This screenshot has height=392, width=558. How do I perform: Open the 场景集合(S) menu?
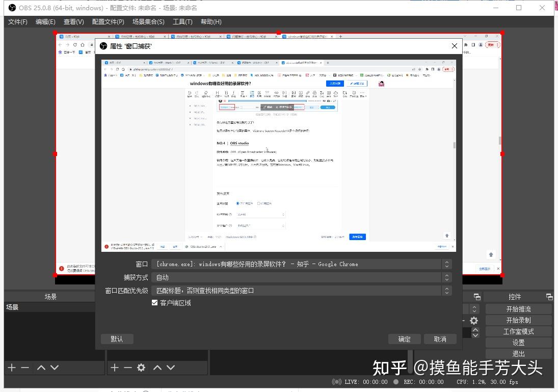tap(148, 22)
